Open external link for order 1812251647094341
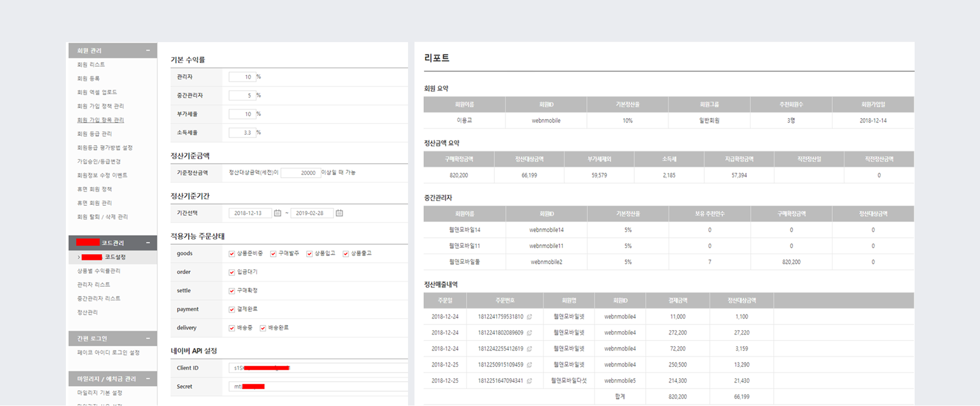980x406 pixels. click(x=529, y=381)
